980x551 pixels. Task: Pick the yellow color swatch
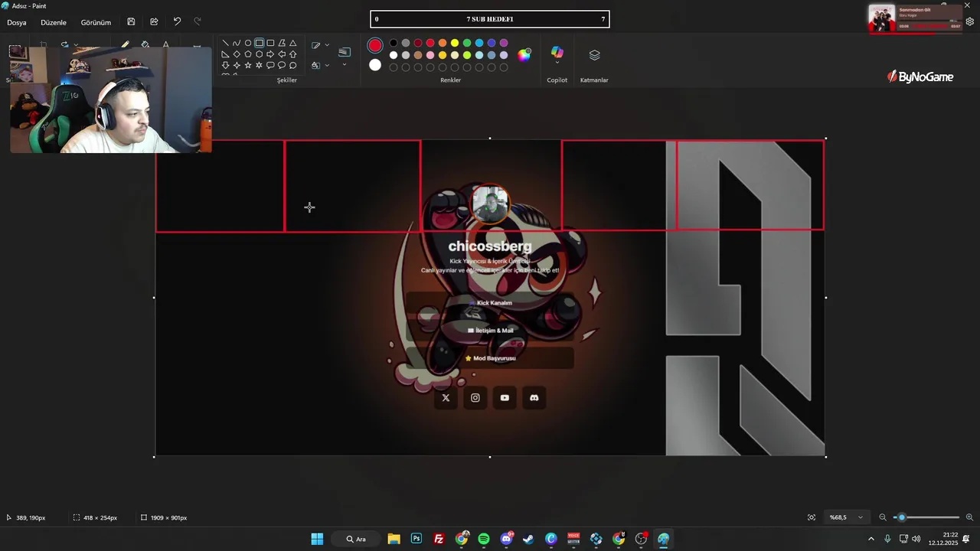[x=455, y=43]
